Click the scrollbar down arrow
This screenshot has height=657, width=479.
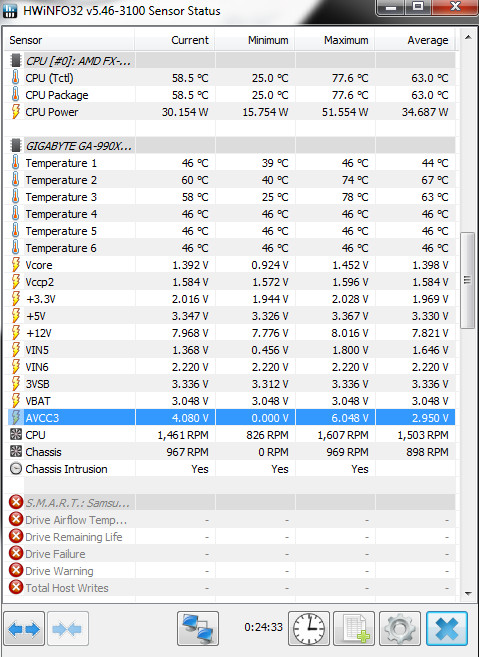(x=468, y=593)
